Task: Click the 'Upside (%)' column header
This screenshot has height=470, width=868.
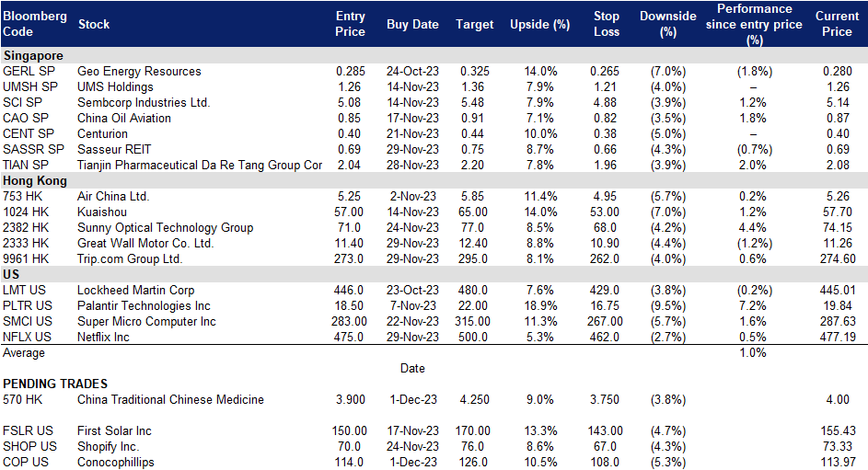Action: coord(539,24)
